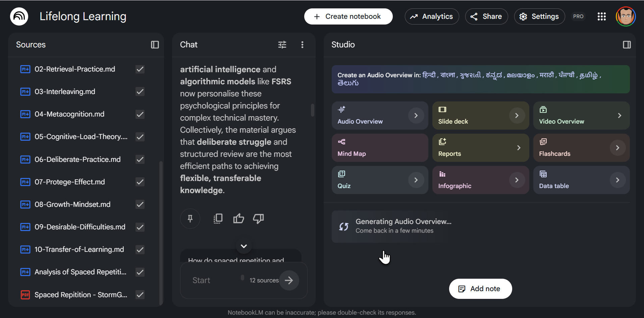Click the Sources panel scrollbar
Image resolution: width=644 pixels, height=318 pixels.
[161, 233]
